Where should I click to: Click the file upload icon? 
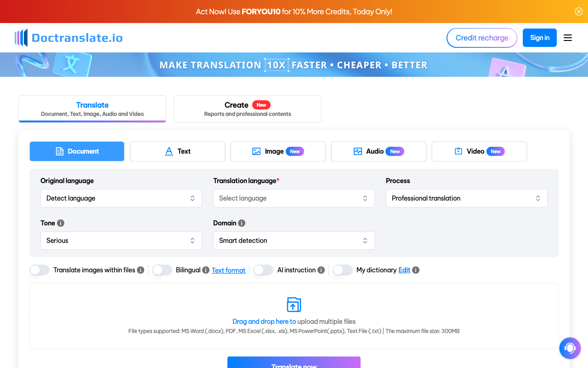coord(294,305)
